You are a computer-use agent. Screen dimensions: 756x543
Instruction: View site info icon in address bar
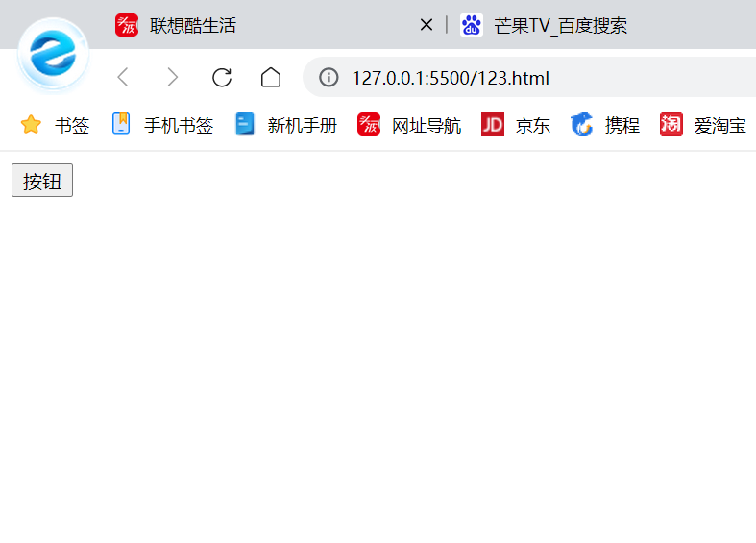tap(329, 77)
